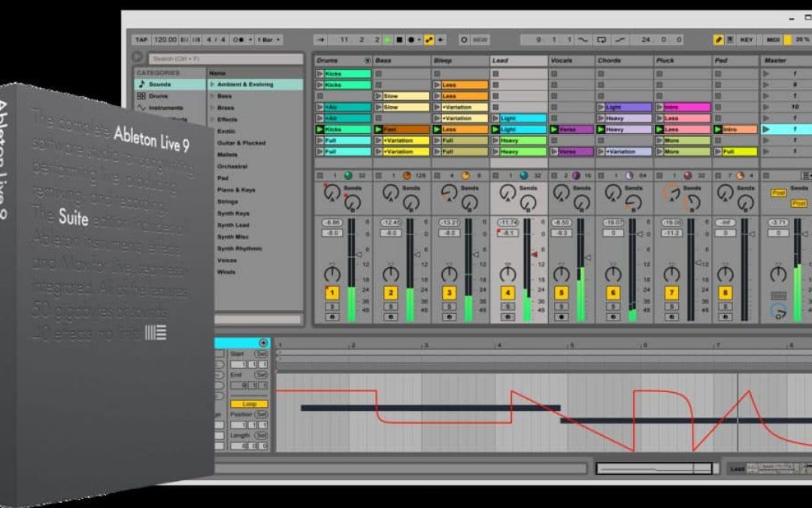Click the TAP tempo button

(x=141, y=39)
